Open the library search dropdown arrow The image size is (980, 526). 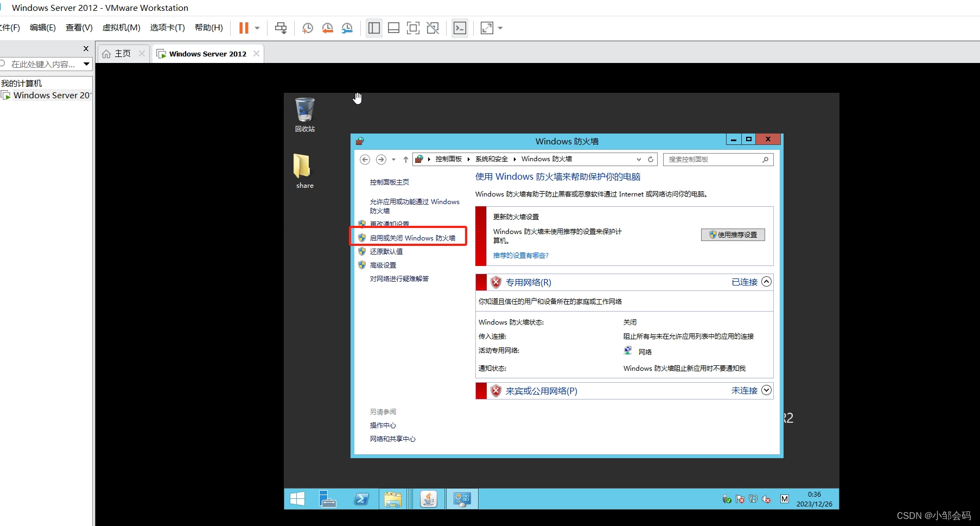coord(86,64)
